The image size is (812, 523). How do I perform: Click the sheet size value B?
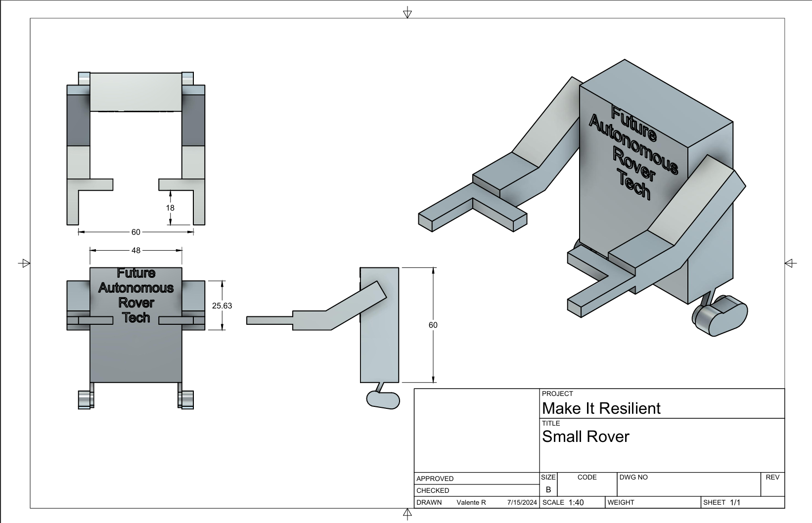pos(548,489)
